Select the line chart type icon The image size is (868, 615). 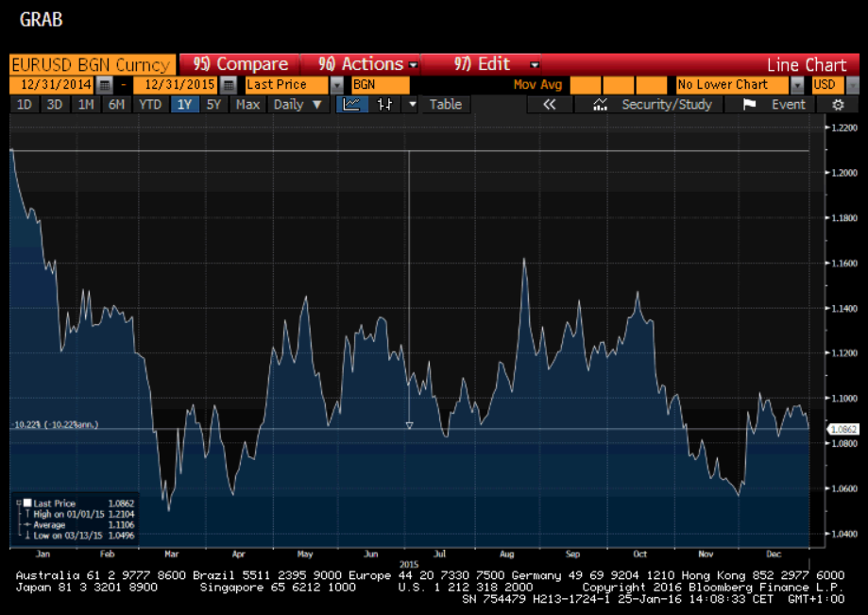[352, 104]
